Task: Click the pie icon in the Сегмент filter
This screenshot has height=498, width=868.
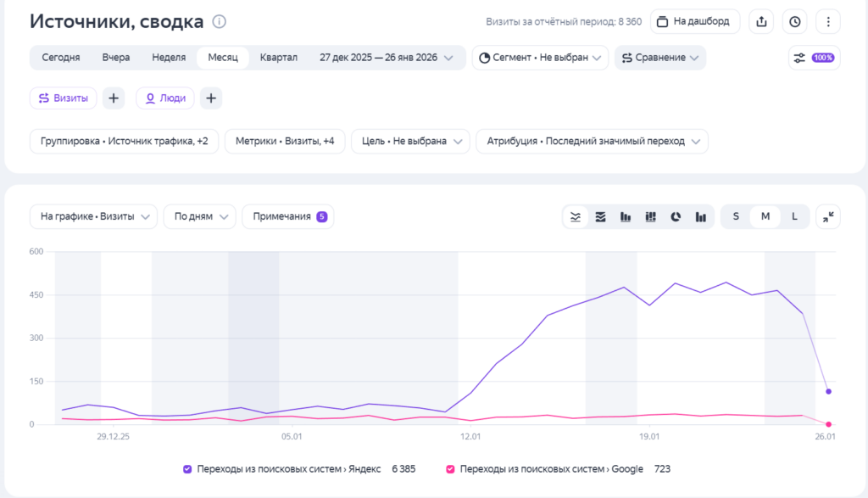Action: tap(484, 58)
